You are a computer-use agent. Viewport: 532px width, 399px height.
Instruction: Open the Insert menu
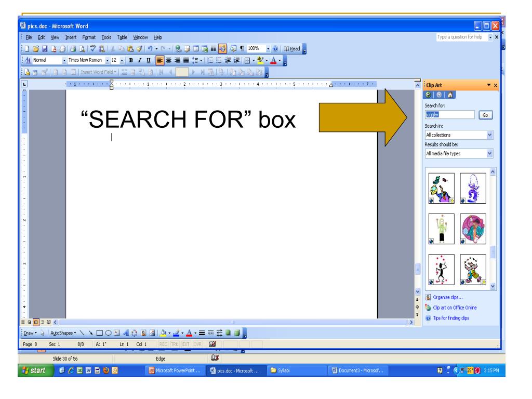tap(71, 37)
